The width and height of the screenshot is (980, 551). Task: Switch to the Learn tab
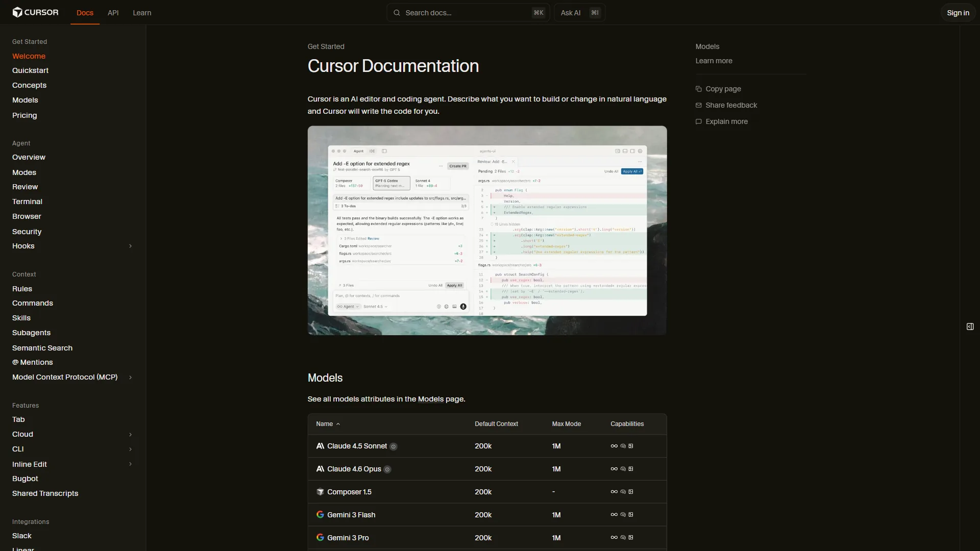[x=142, y=13]
